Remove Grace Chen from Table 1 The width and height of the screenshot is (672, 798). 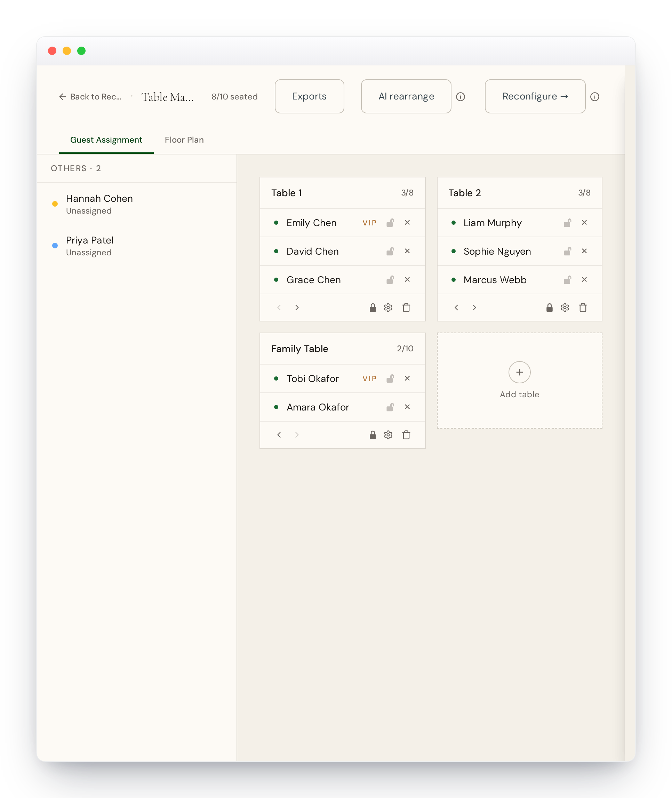click(x=407, y=280)
